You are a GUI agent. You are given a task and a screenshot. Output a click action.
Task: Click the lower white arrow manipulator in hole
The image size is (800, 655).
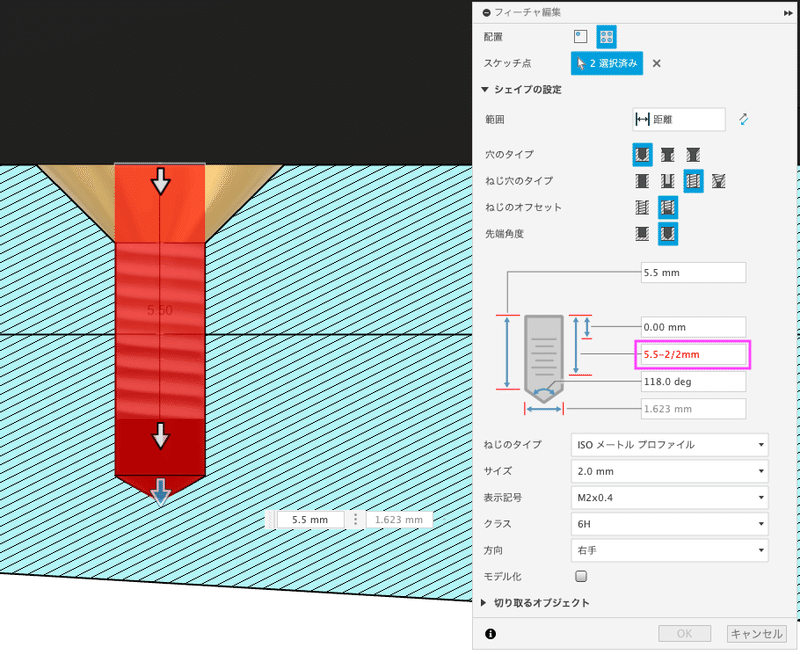coord(161,436)
